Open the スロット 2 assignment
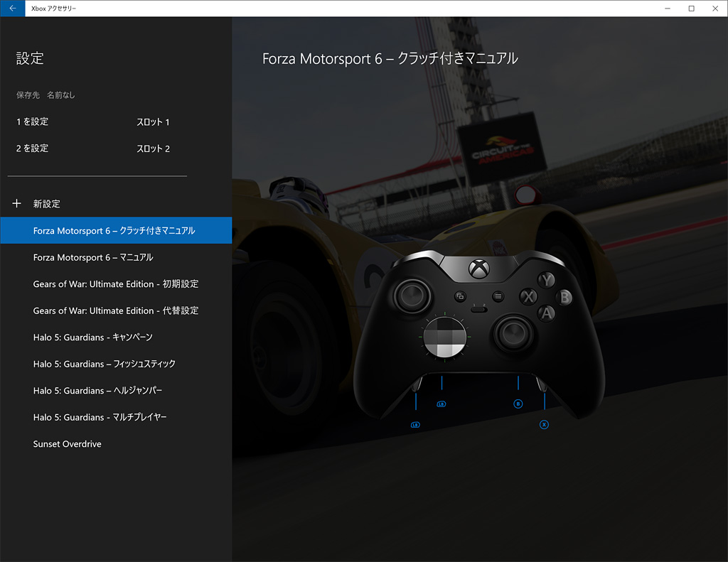The width and height of the screenshot is (728, 562). pyautogui.click(x=154, y=148)
